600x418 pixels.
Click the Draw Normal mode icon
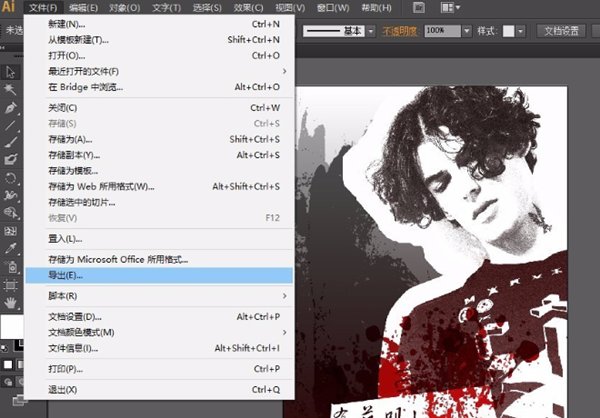[8, 382]
